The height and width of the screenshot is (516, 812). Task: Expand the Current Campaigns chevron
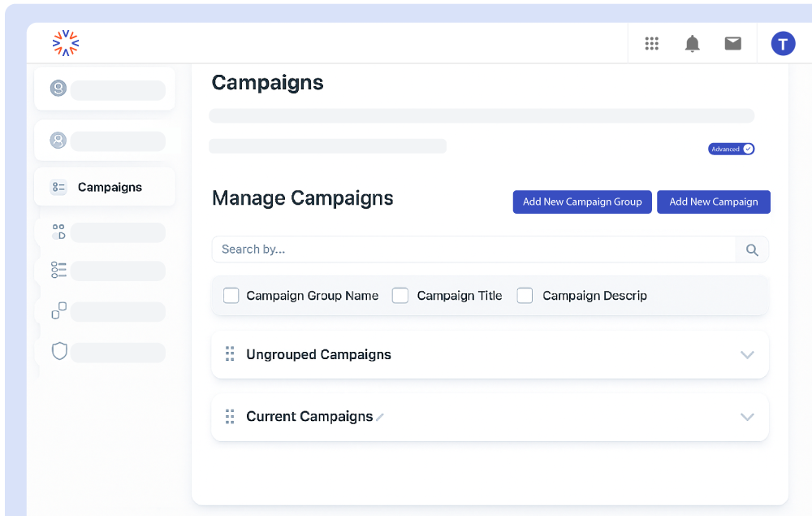pyautogui.click(x=747, y=417)
